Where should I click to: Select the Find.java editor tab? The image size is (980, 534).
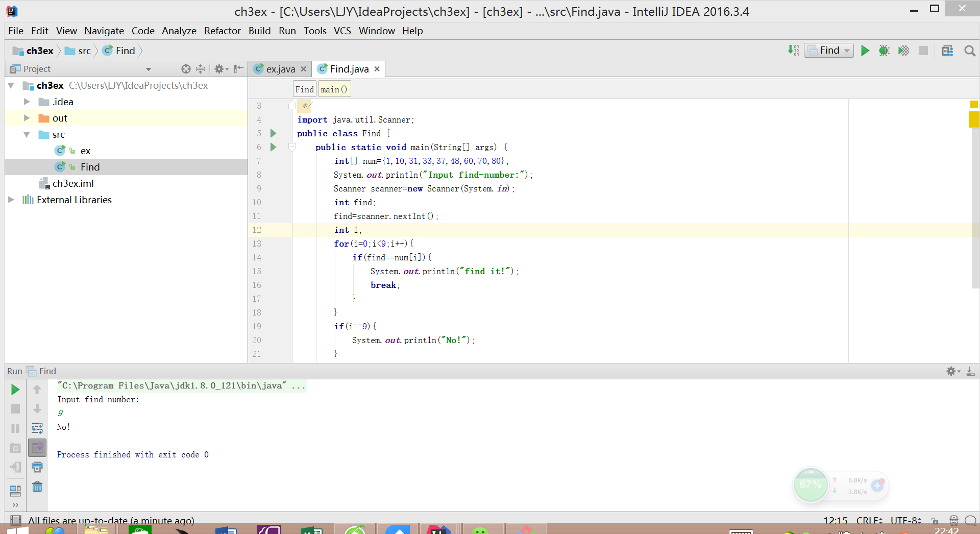[x=349, y=69]
